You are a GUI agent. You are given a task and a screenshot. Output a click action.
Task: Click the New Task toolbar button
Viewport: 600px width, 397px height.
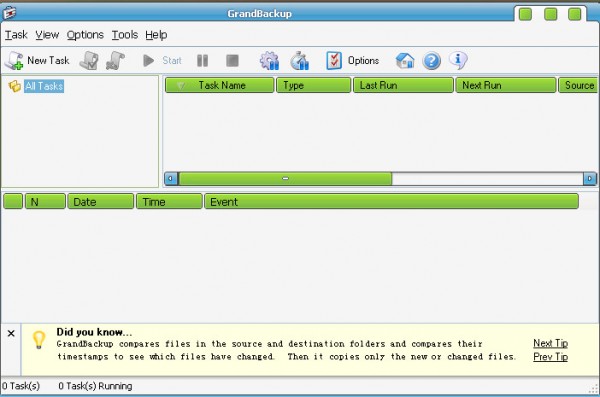point(38,60)
